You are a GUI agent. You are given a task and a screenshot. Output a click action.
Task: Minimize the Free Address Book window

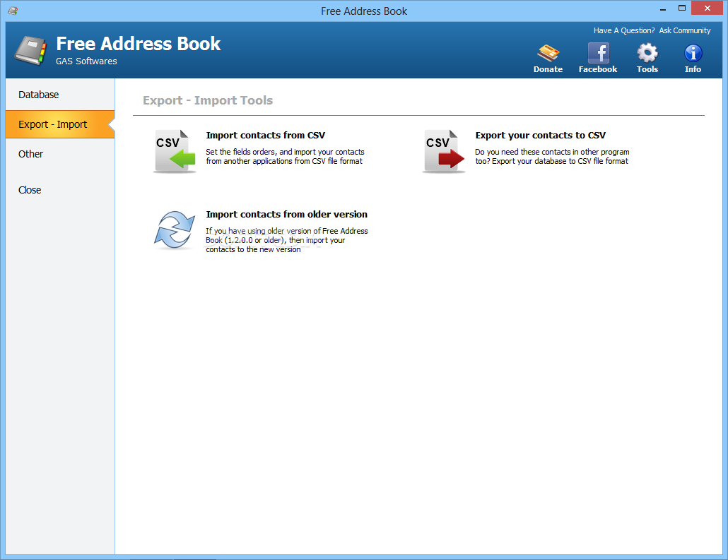point(663,8)
